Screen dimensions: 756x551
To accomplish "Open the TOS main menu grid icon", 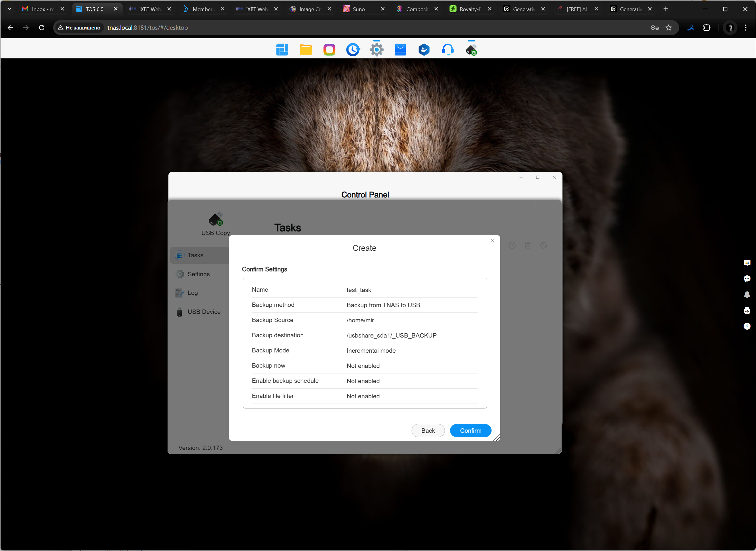I will coord(282,50).
